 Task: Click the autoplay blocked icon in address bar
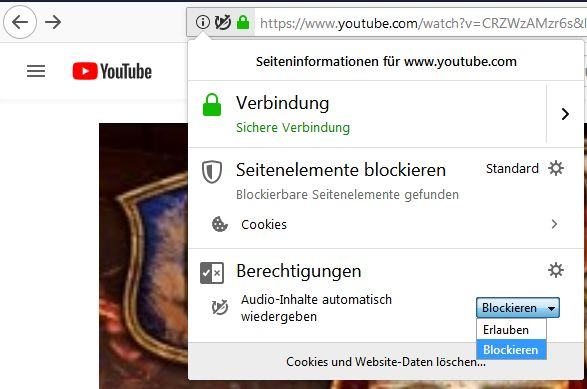click(x=223, y=22)
